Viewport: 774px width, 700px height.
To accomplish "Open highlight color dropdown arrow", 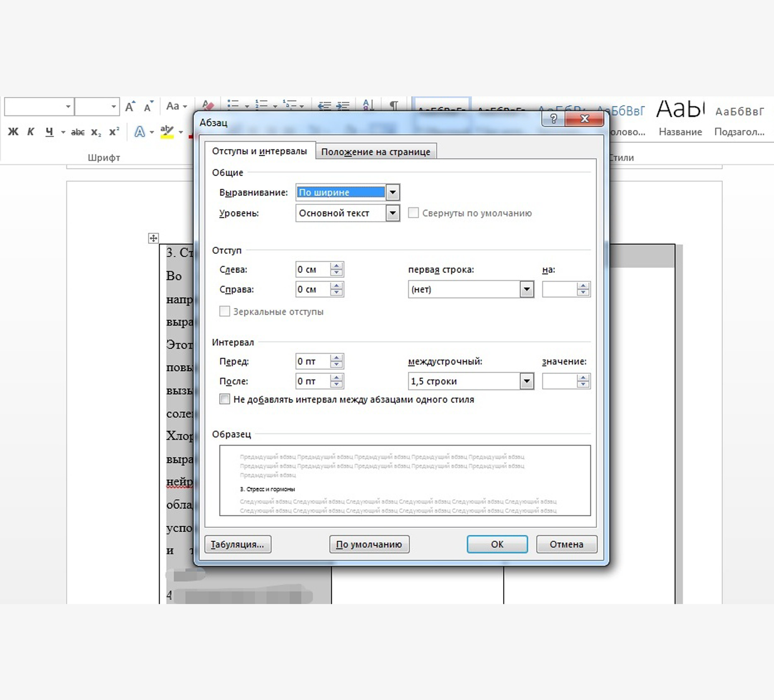I will pyautogui.click(x=181, y=132).
